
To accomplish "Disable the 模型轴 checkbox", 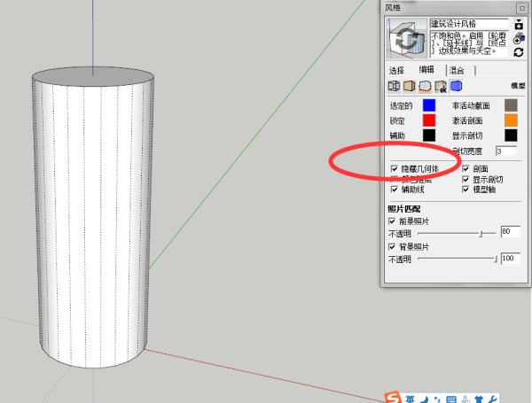I will pyautogui.click(x=465, y=190).
